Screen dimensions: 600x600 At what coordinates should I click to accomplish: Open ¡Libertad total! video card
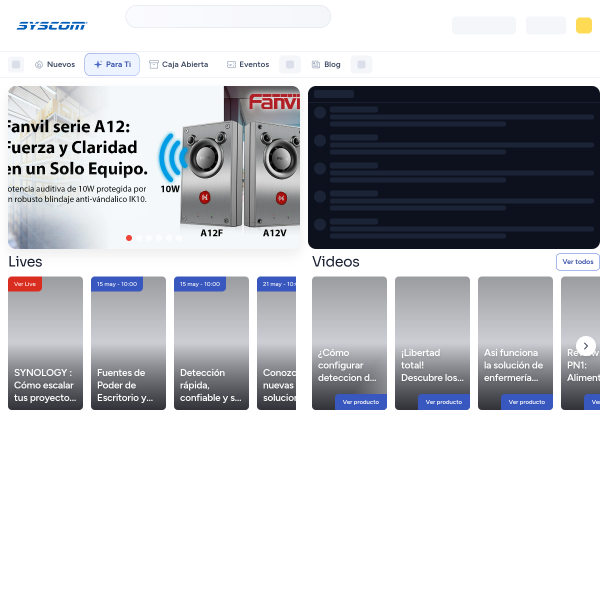[432, 343]
